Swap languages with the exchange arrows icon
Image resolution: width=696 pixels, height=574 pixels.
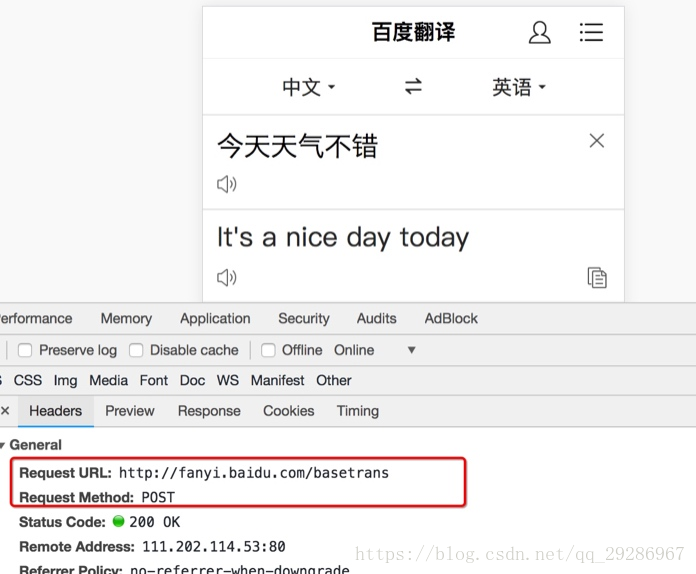click(x=413, y=86)
